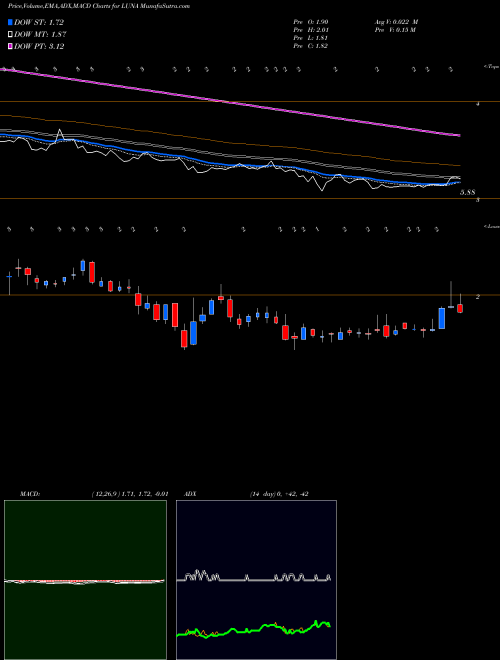The height and width of the screenshot is (660, 500).
Task: Click the 'ADX' panel heading
Action: tap(190, 494)
